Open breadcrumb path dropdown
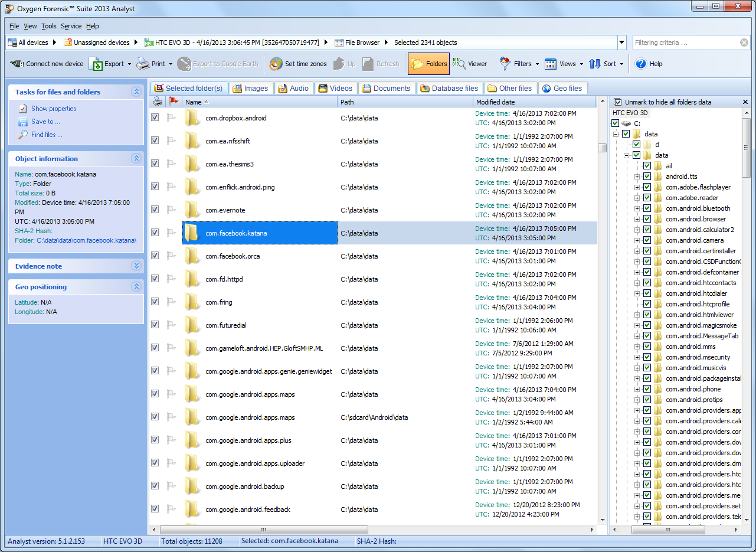Image resolution: width=756 pixels, height=552 pixels. (x=621, y=43)
